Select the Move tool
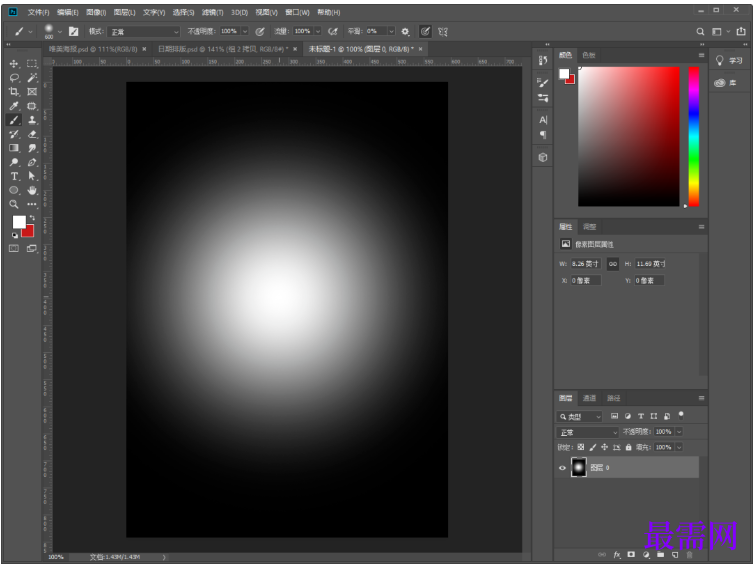 click(x=14, y=63)
